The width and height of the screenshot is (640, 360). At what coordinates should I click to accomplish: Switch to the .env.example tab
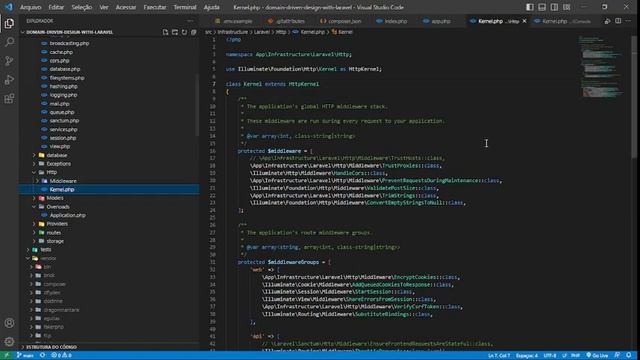point(233,21)
